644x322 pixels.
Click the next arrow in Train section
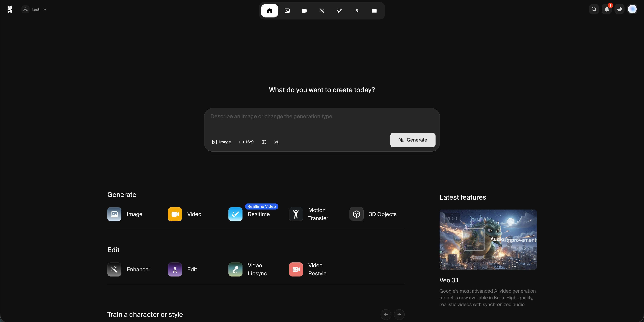coord(399,314)
